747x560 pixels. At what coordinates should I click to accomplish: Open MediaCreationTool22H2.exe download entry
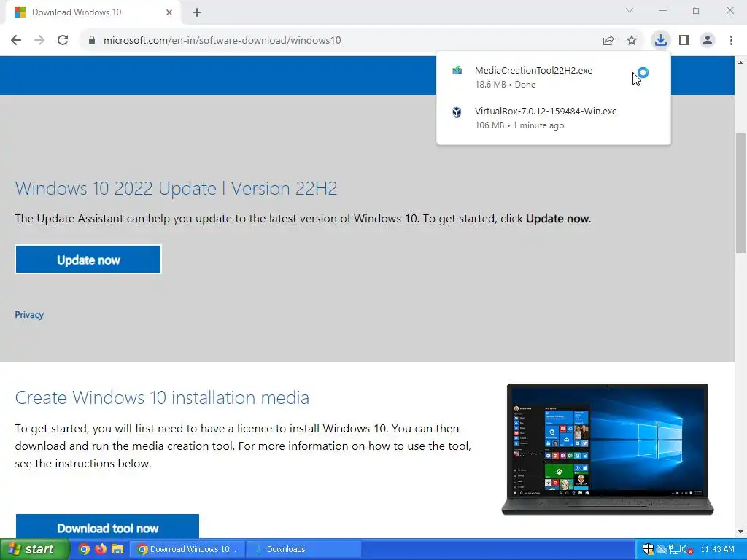[554, 77]
